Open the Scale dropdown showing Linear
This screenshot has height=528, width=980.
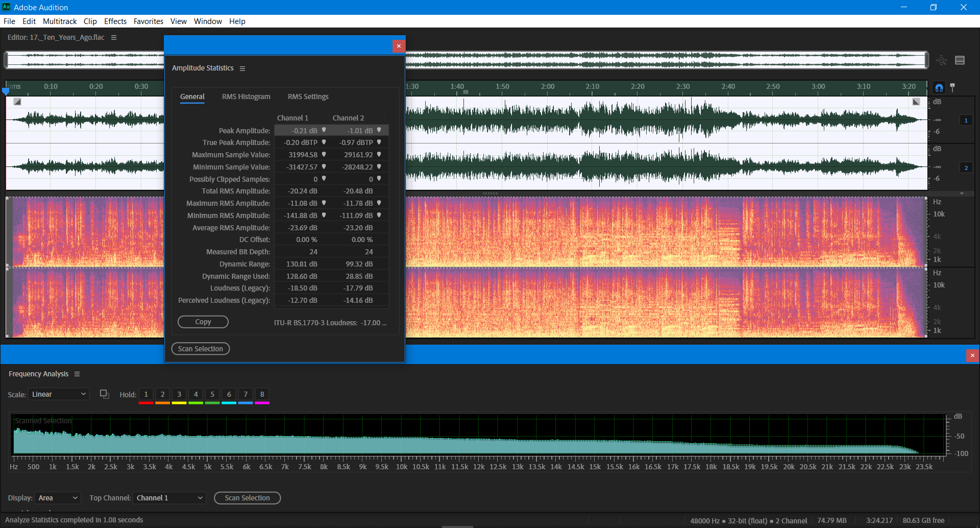[58, 394]
